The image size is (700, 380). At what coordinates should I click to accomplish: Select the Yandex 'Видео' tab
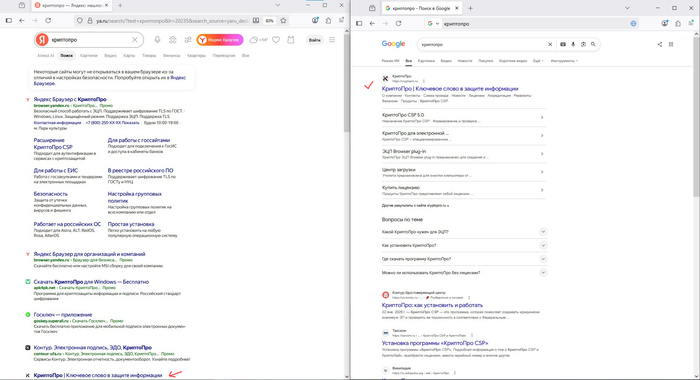click(x=110, y=56)
